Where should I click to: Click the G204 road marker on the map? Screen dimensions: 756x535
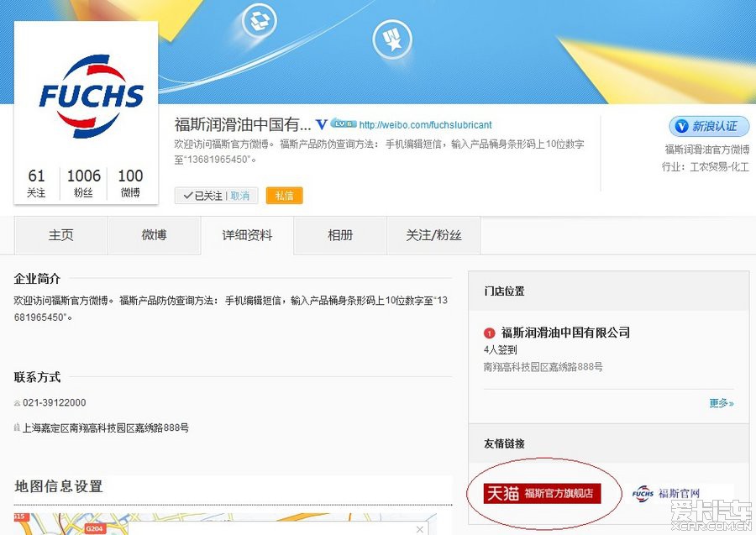[x=94, y=529]
